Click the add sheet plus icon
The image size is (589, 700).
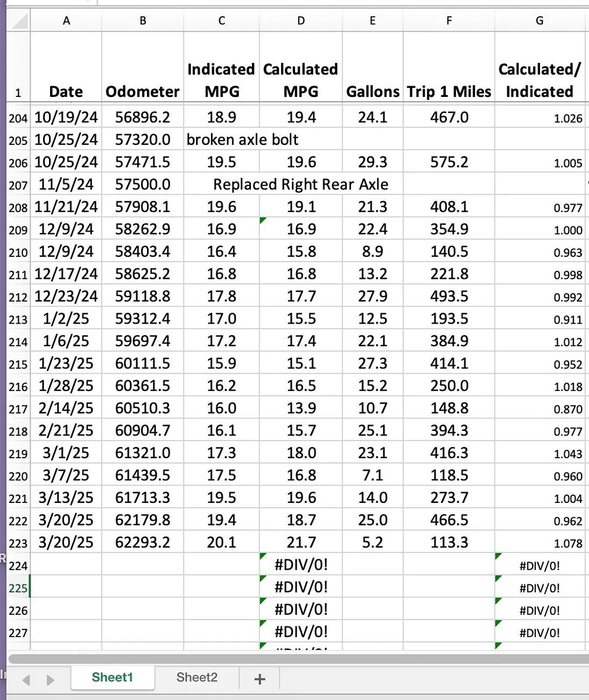click(259, 678)
